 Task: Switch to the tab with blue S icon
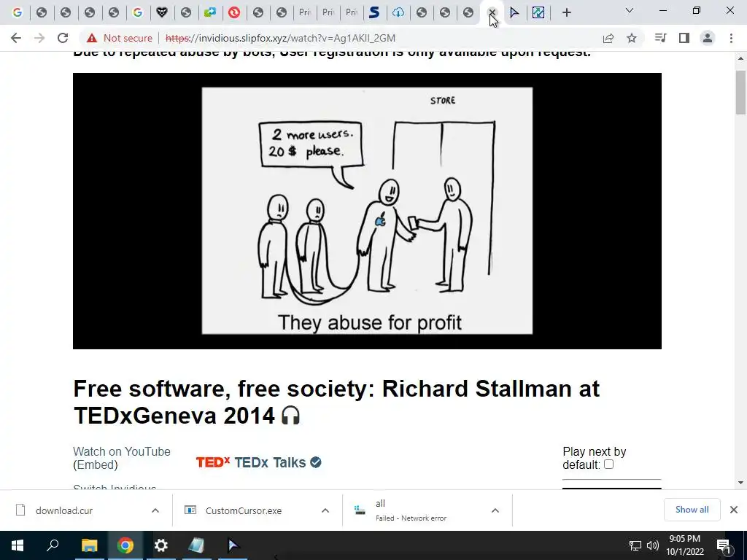(x=374, y=12)
